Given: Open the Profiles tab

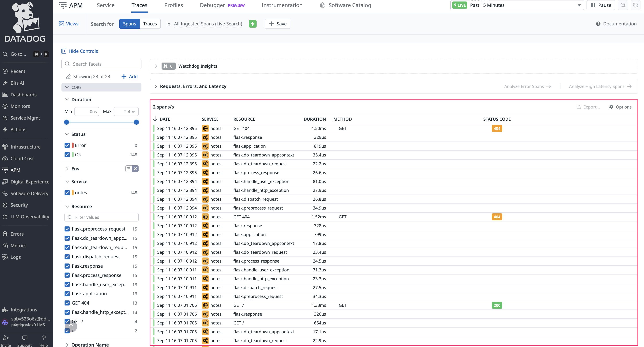Looking at the screenshot, I should click(x=173, y=5).
